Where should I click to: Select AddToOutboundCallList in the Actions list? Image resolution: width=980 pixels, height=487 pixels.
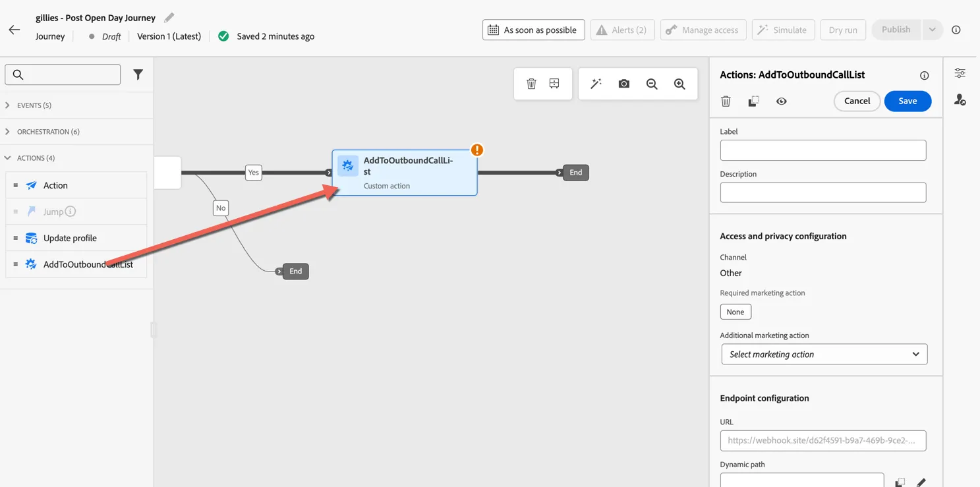tap(76, 264)
